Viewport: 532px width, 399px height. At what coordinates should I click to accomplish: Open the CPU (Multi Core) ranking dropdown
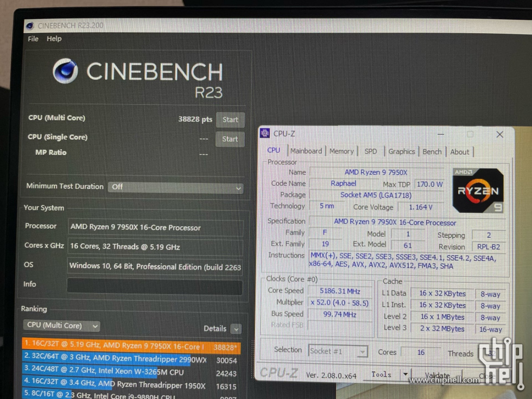pos(62,325)
